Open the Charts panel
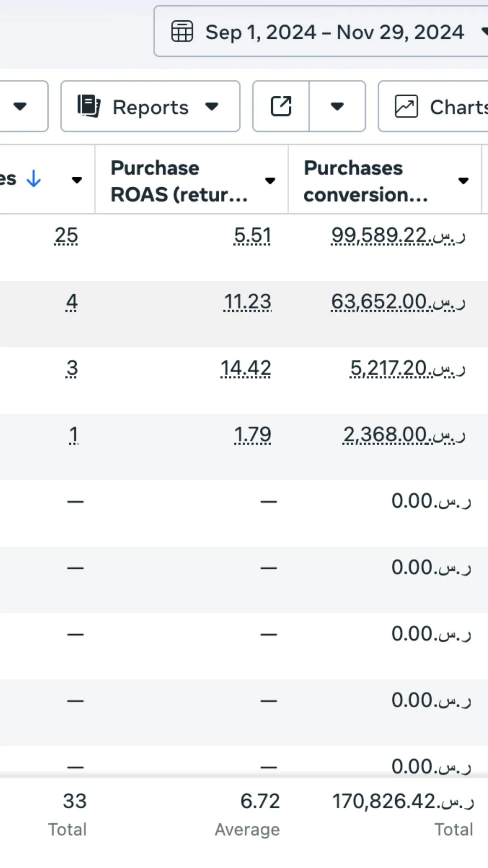This screenshot has height=868, width=488. (433, 106)
